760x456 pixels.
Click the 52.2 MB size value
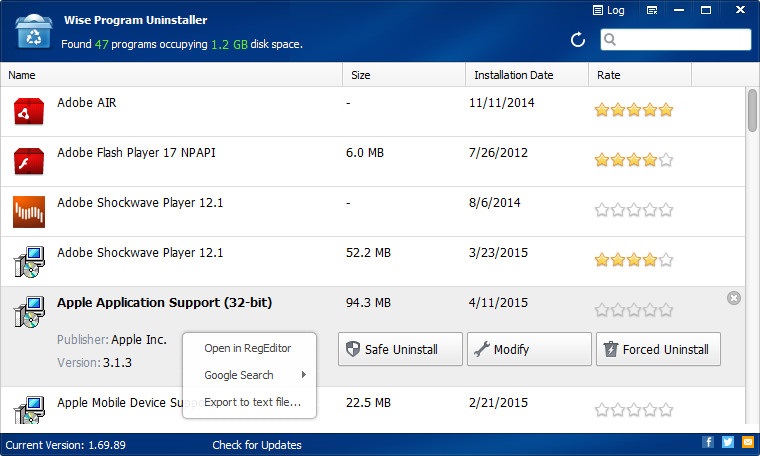pyautogui.click(x=368, y=252)
